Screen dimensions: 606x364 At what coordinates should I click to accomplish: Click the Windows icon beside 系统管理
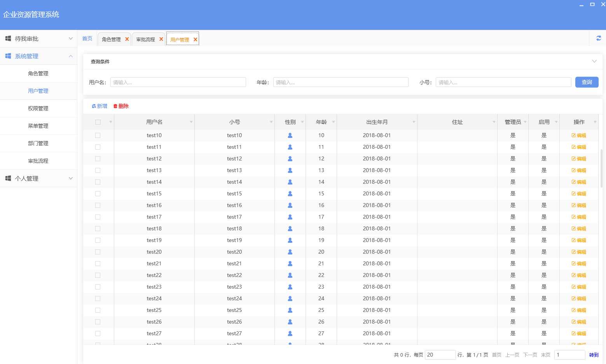8,56
